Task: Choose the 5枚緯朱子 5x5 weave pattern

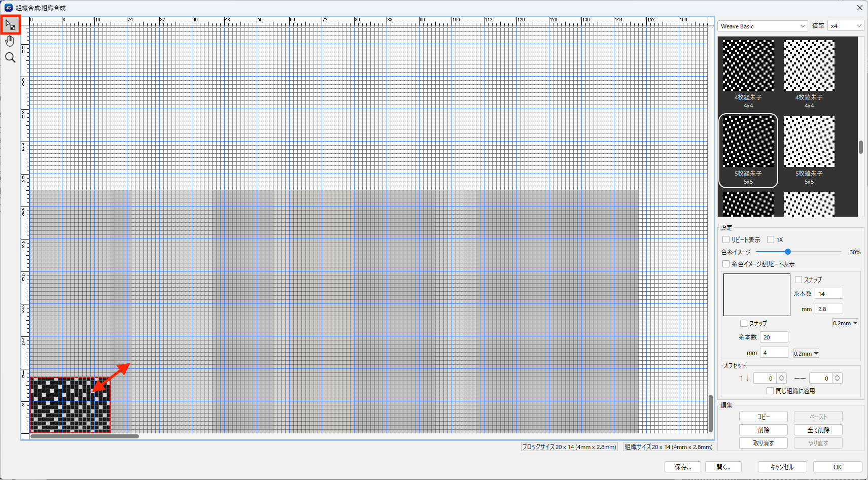Action: pyautogui.click(x=809, y=142)
